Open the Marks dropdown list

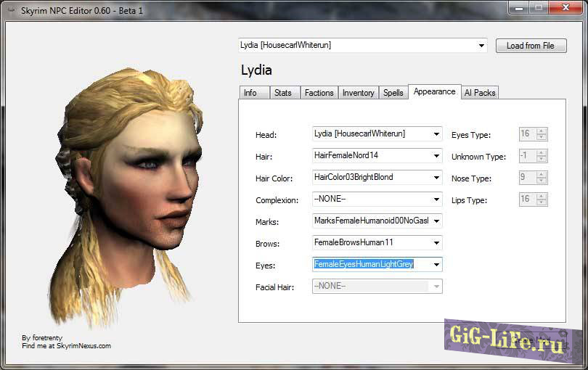[x=436, y=221]
